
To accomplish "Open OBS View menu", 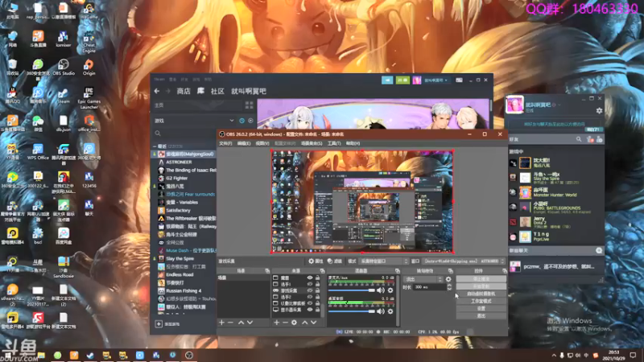I will pyautogui.click(x=262, y=143).
